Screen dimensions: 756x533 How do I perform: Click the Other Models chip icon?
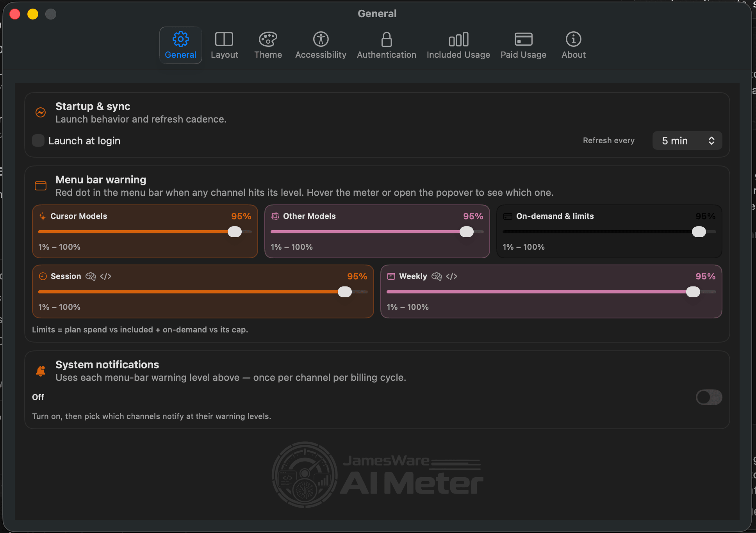coord(275,216)
